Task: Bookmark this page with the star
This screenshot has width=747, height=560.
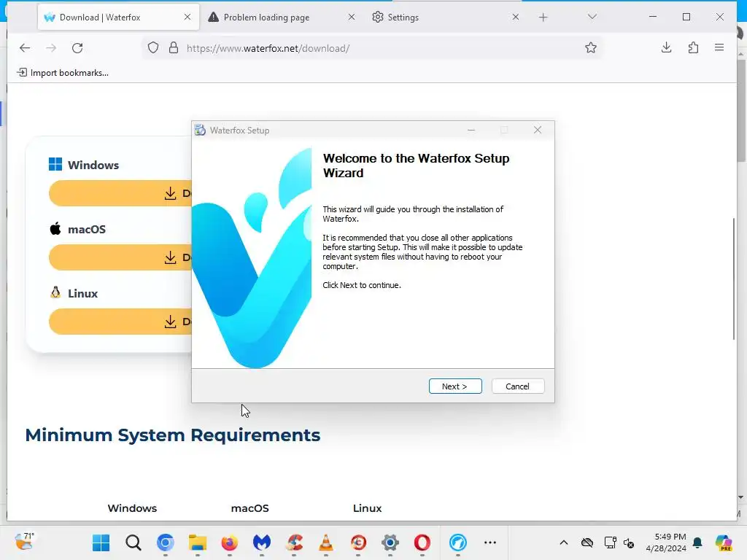Action: pyautogui.click(x=591, y=47)
